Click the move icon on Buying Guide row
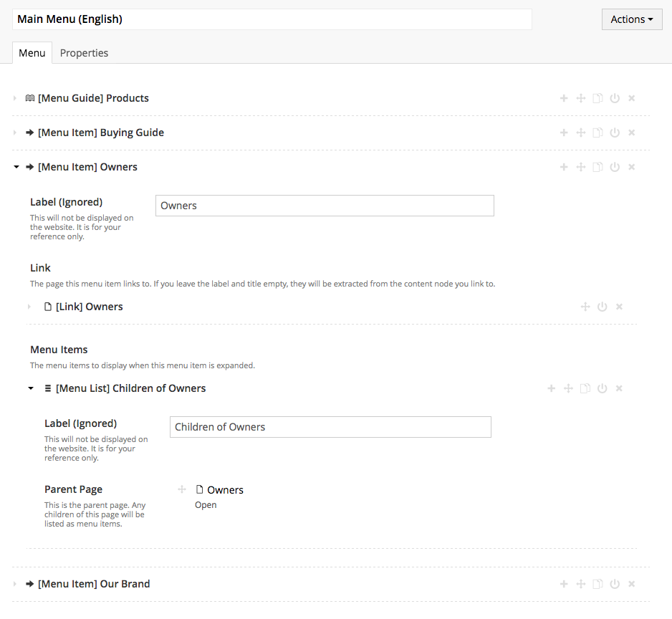 [581, 133]
